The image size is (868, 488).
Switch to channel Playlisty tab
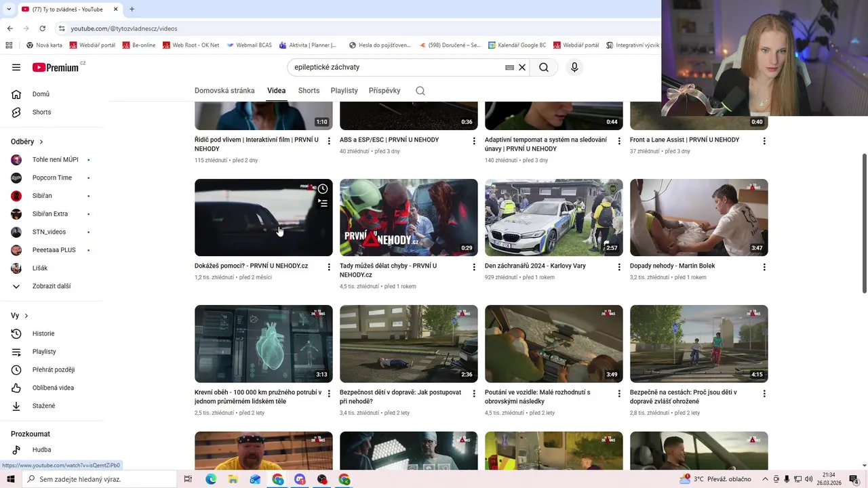(x=344, y=91)
